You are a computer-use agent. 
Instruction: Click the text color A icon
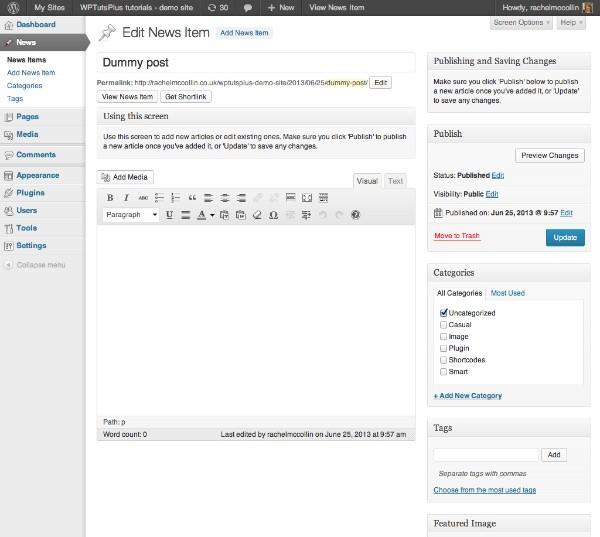coord(201,215)
